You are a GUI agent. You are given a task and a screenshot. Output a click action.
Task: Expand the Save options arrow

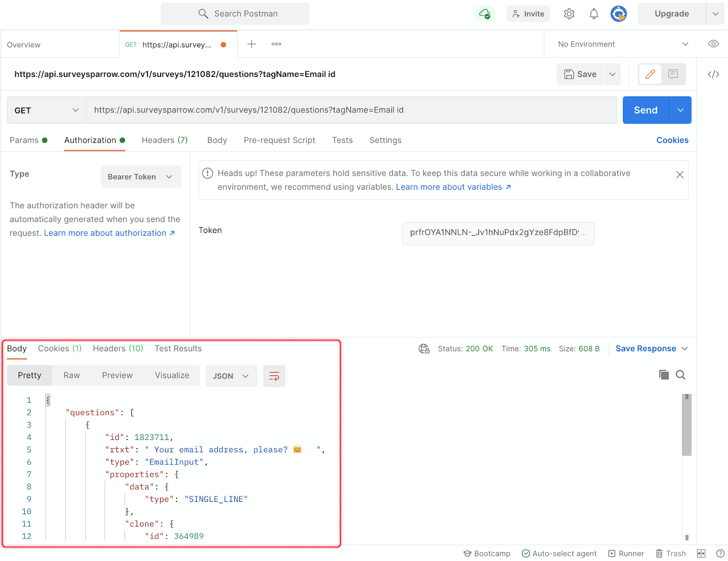(x=612, y=74)
